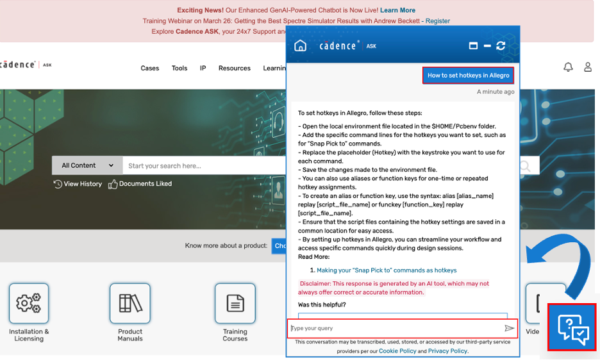Click the Start your search here field
This screenshot has height=364, width=600.
point(204,165)
